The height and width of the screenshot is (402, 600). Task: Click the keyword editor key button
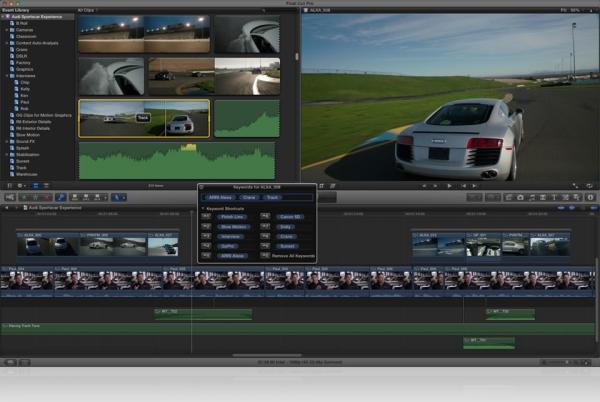(x=60, y=197)
